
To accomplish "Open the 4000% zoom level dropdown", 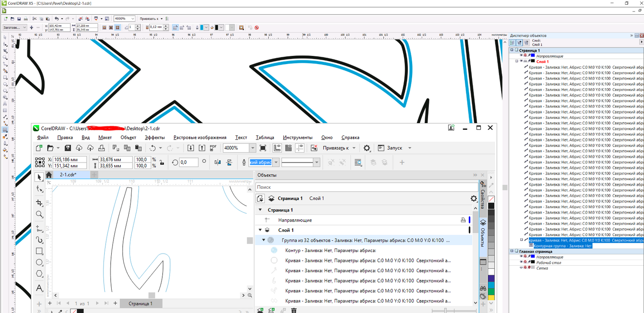I will [252, 148].
